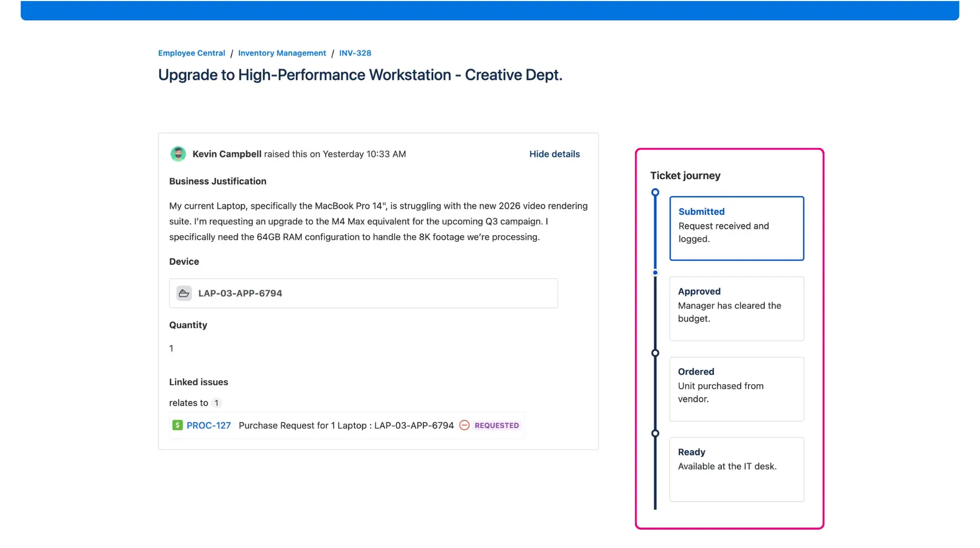
Task: Click the Ordered timeline dot
Action: coord(655,353)
